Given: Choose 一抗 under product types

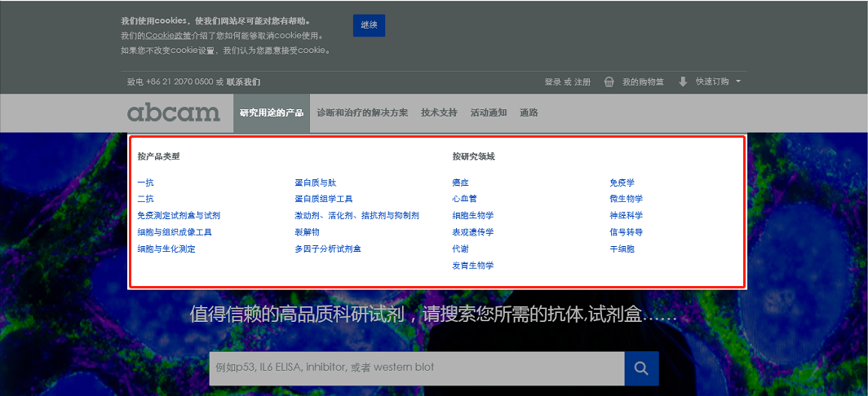Looking at the screenshot, I should pos(145,183).
